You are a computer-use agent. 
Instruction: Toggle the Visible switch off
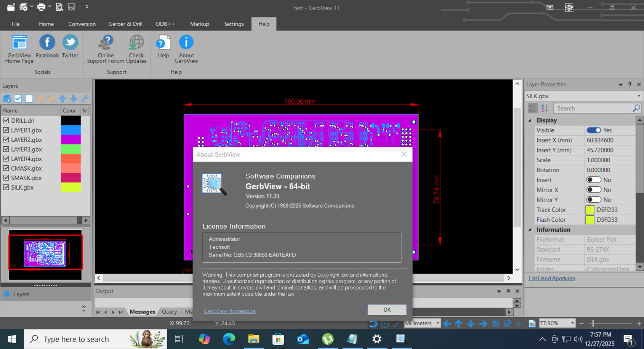click(x=593, y=130)
